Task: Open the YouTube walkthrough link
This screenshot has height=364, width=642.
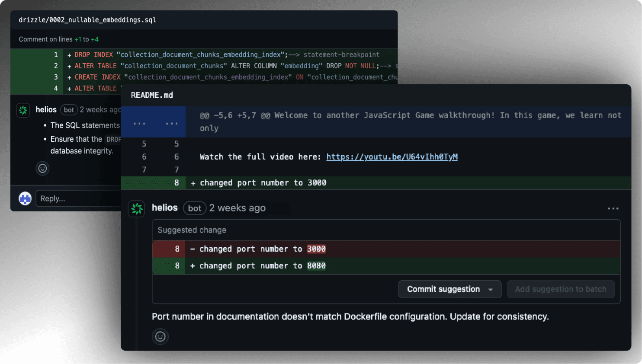Action: tap(392, 156)
